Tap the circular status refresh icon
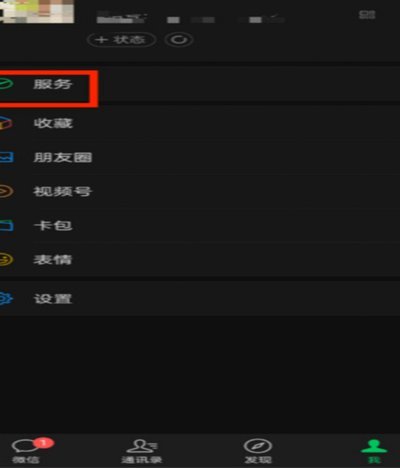This screenshot has height=468, width=400. pos(179,40)
